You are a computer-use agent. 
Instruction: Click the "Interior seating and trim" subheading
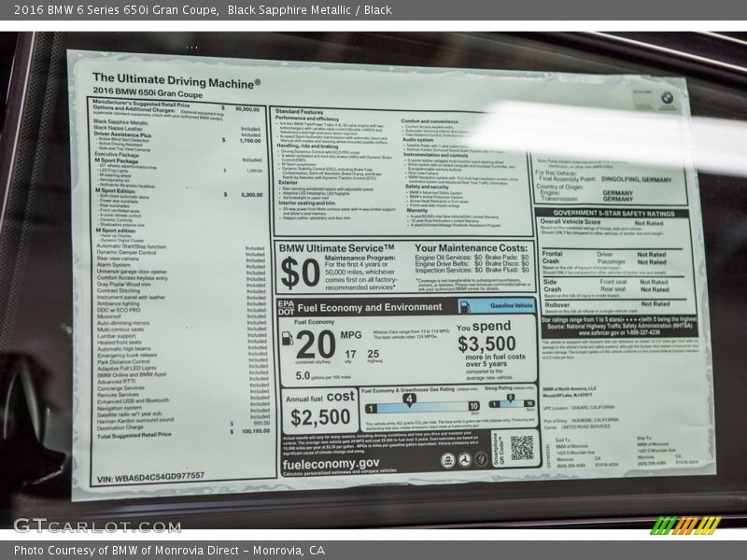(307, 203)
